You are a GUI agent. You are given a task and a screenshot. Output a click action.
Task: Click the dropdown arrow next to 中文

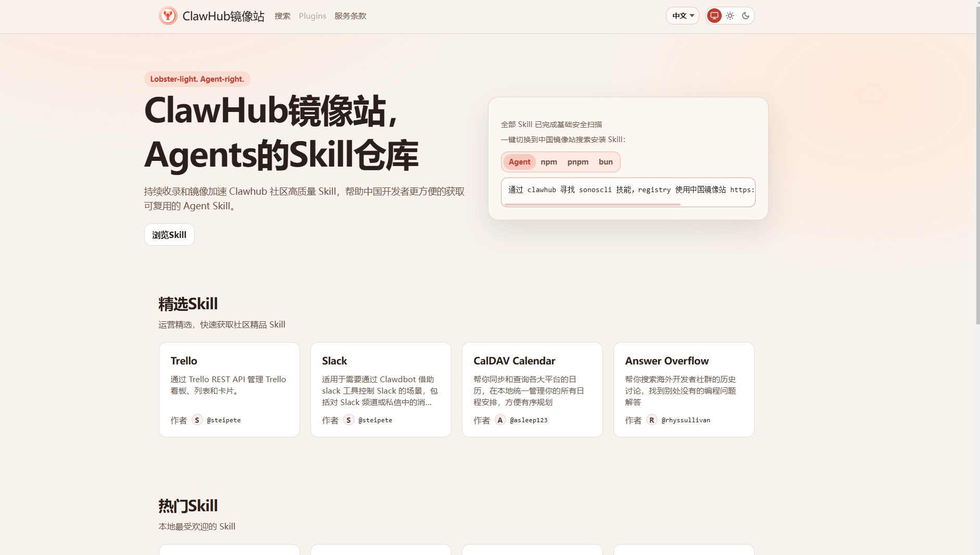tap(693, 16)
